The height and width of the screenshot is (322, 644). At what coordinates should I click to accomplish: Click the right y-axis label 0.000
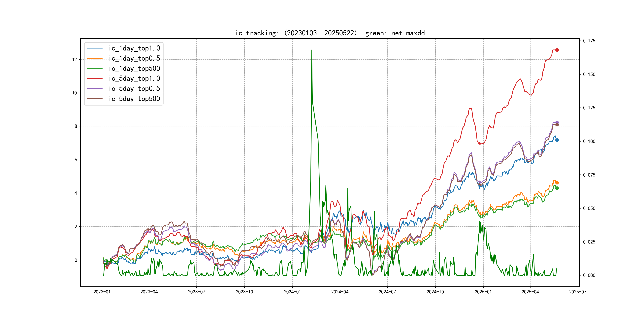pos(589,275)
